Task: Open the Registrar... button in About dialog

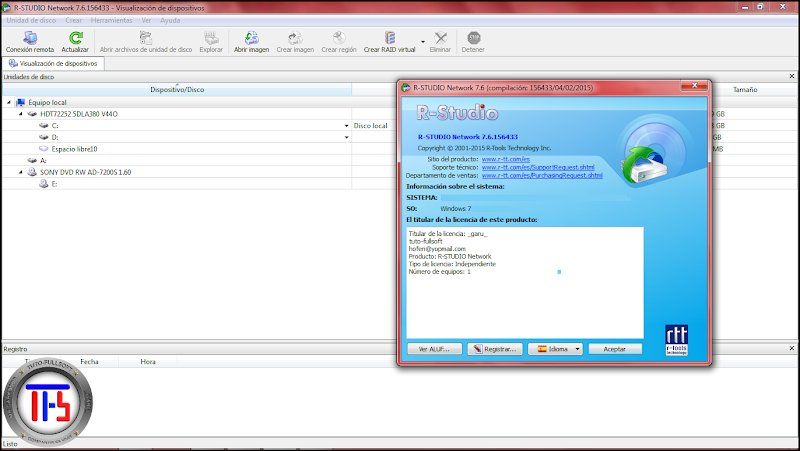Action: pyautogui.click(x=495, y=349)
